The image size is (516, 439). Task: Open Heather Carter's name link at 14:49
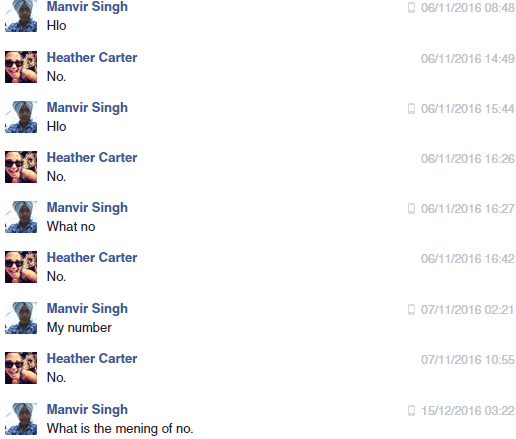point(92,58)
